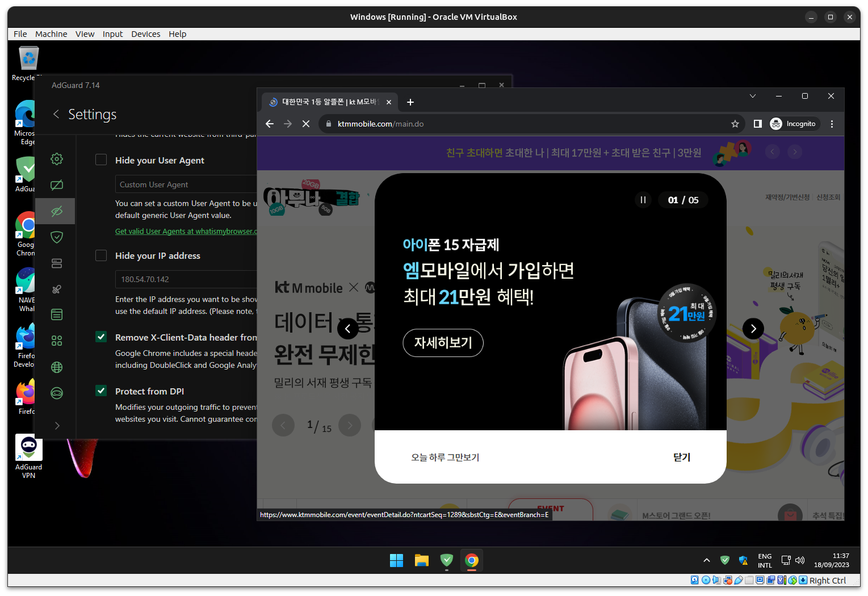Dismiss popup via 오늘 하루 그만보기 link
The width and height of the screenshot is (868, 596).
[445, 457]
